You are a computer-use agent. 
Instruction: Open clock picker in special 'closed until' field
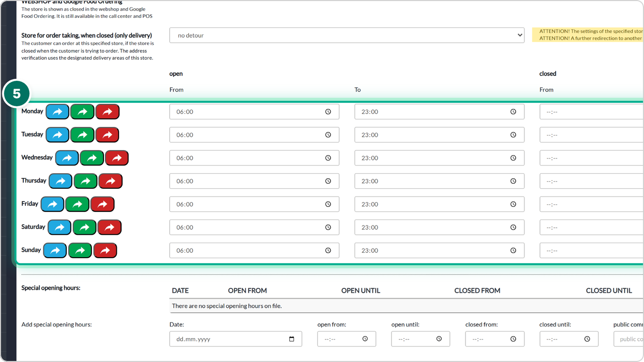click(x=587, y=339)
